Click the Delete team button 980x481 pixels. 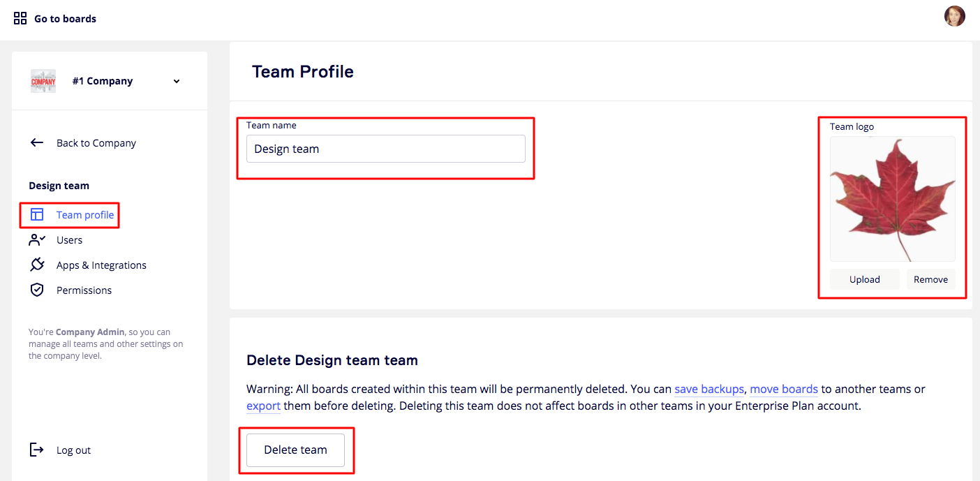click(x=295, y=450)
